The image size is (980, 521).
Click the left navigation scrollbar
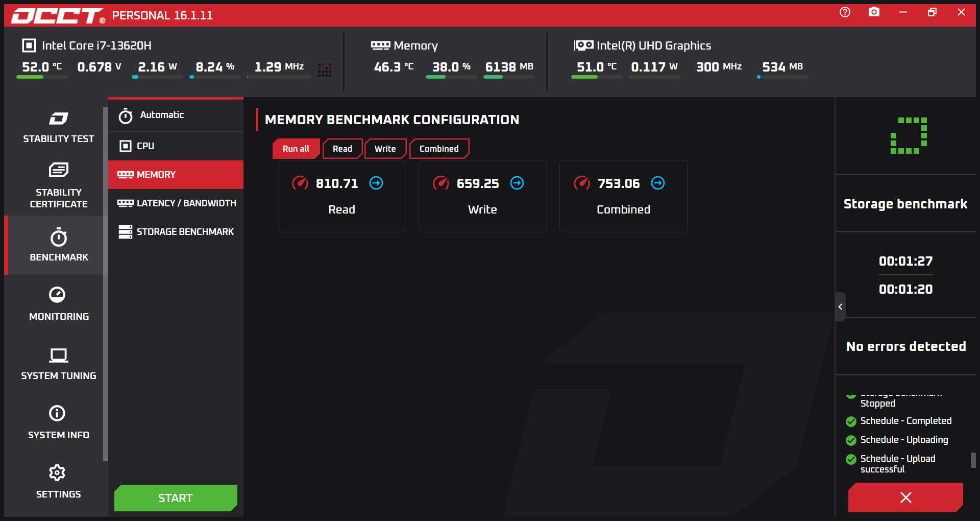coord(106,284)
